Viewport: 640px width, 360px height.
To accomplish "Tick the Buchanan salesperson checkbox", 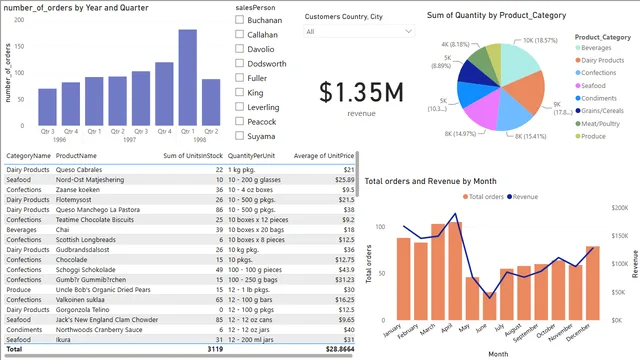I will click(x=240, y=20).
